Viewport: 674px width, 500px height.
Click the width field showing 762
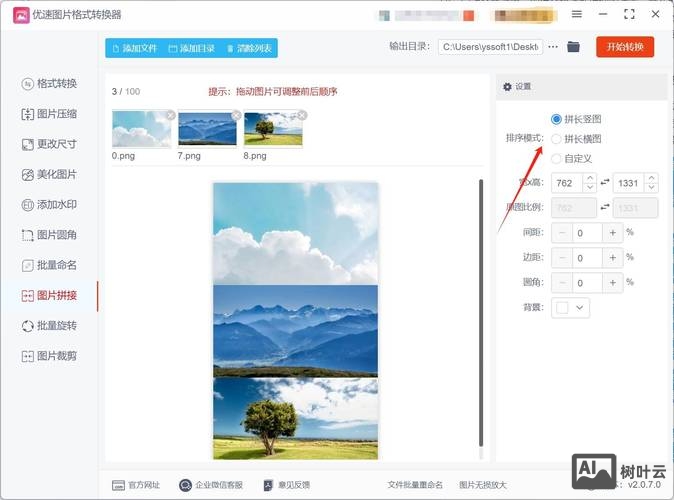point(567,183)
